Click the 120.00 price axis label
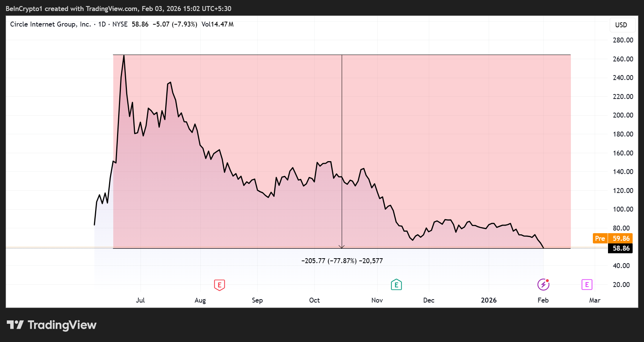This screenshot has height=342, width=644. [x=623, y=191]
